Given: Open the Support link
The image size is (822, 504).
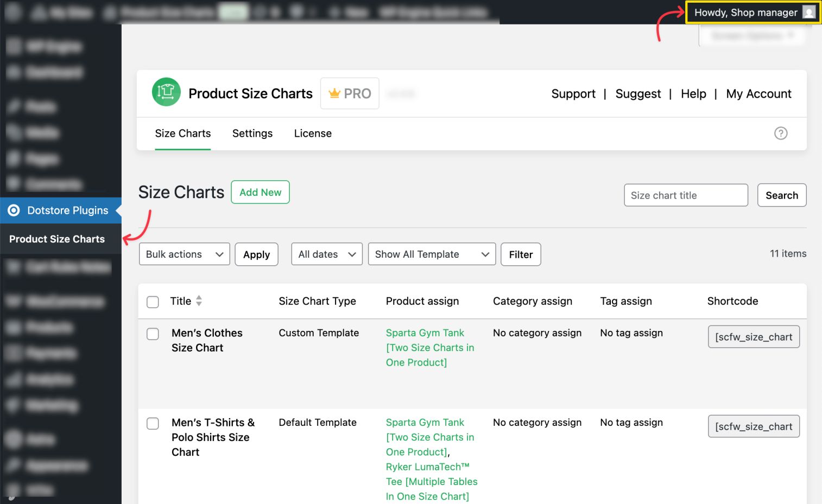Looking at the screenshot, I should [573, 94].
